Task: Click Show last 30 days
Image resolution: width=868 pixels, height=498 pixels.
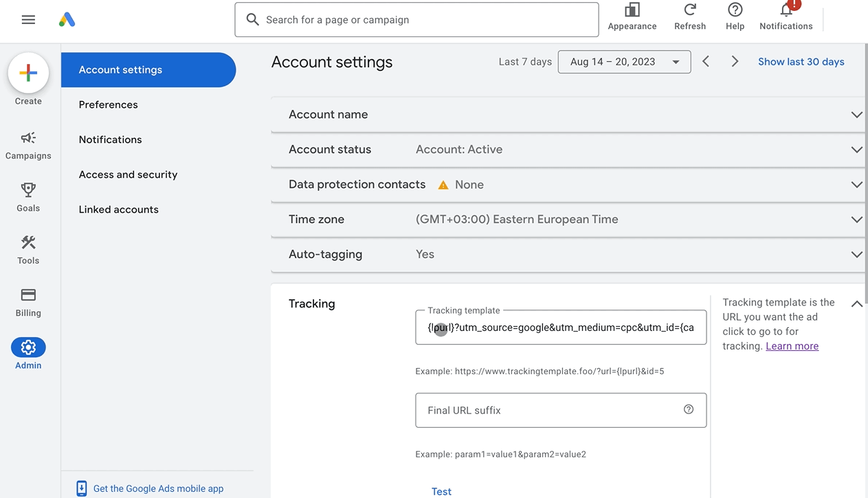Action: tap(801, 62)
